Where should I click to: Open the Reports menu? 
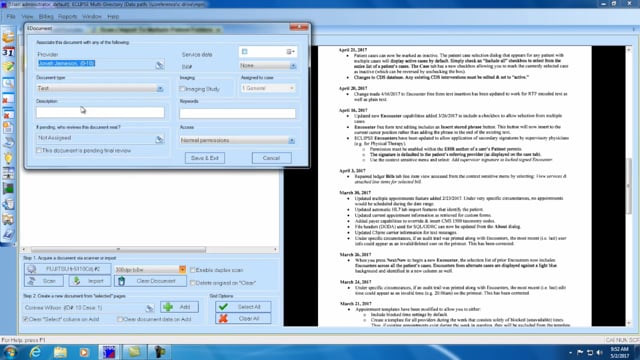tap(68, 17)
